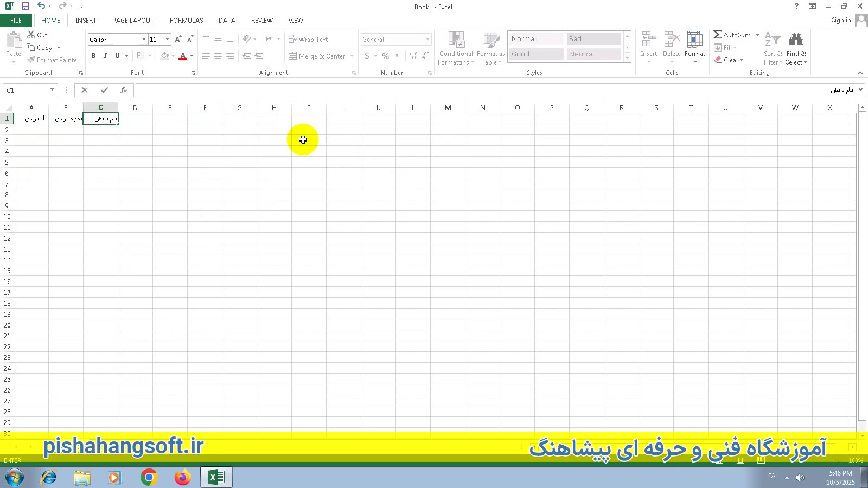This screenshot has width=868, height=488.
Task: Increase decimal places
Action: pos(413,56)
